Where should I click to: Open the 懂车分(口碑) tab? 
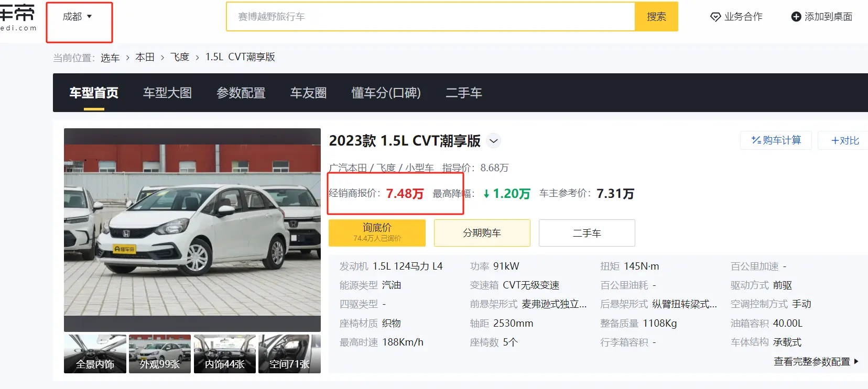[386, 93]
